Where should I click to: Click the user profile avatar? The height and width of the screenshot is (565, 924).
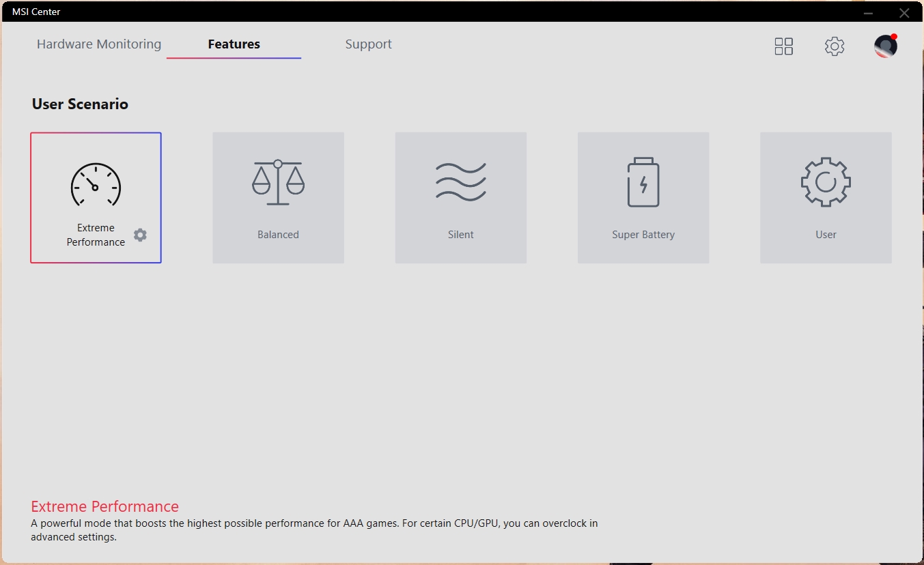885,46
